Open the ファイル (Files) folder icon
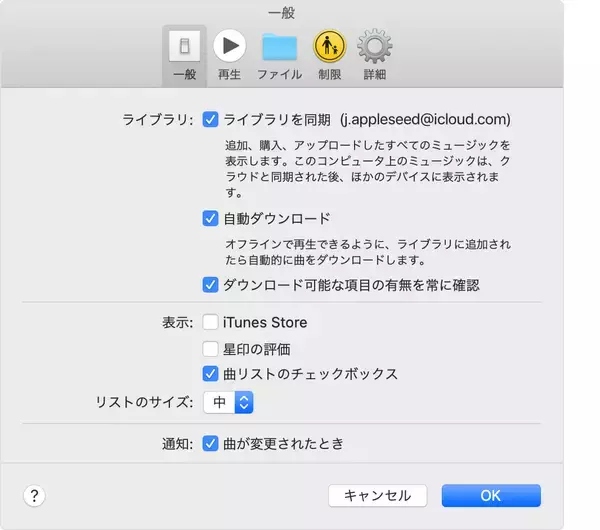Viewport: 600px width, 530px height. [279, 56]
